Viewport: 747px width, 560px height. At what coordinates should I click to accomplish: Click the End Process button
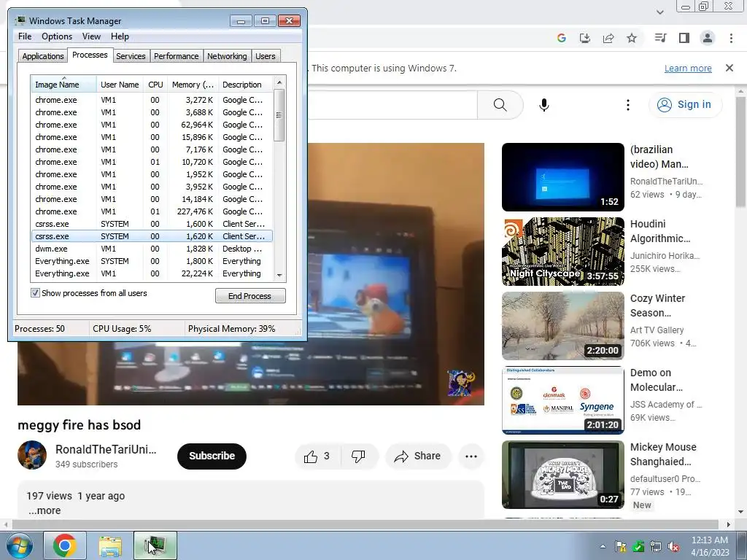(250, 296)
